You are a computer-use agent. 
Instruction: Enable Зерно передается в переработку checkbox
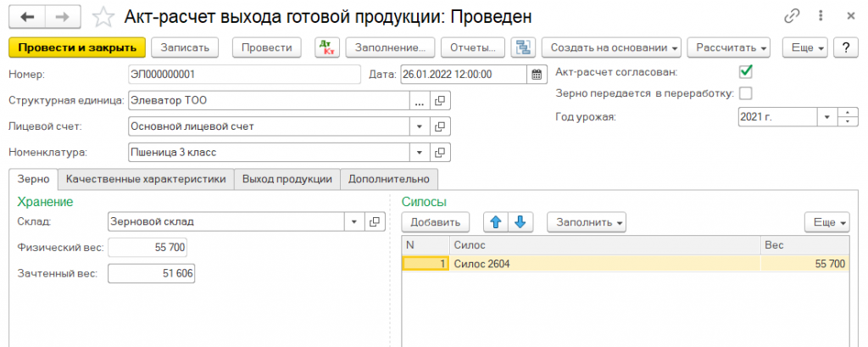tap(746, 92)
